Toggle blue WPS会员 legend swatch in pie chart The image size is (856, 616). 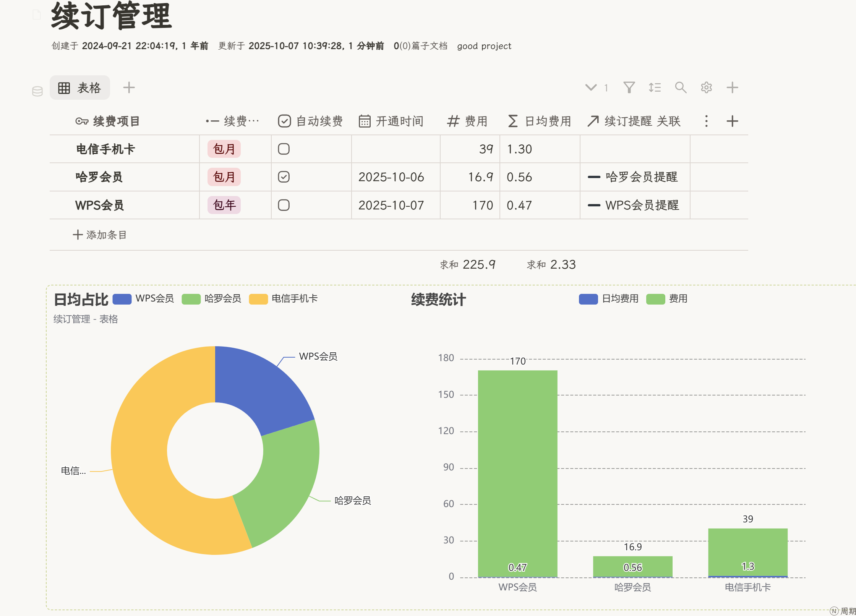122,299
